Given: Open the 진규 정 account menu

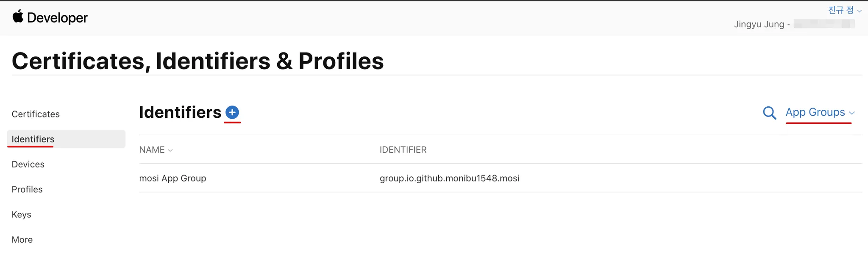Looking at the screenshot, I should pos(844,10).
